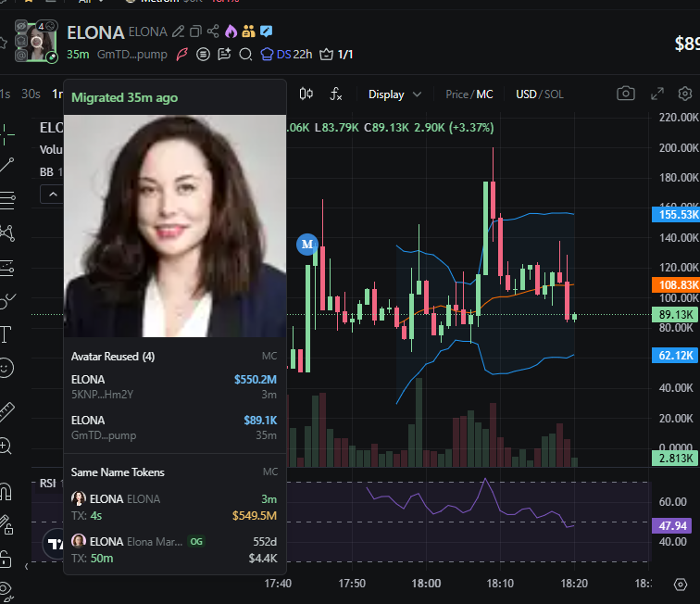
Task: Select the 30s timeframe
Action: [x=31, y=94]
